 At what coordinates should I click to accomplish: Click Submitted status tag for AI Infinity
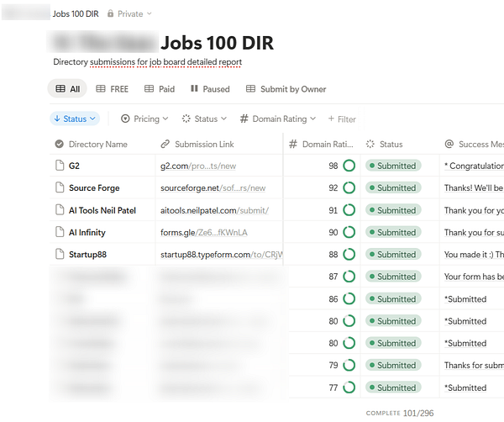click(x=393, y=232)
